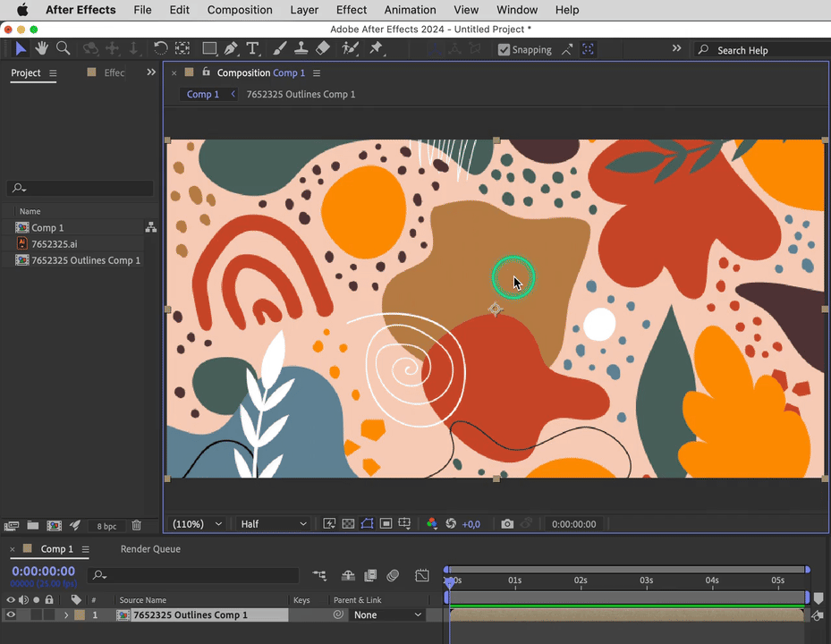
Task: Click the 7652325 Outlines Comp 1 breadcrumb
Action: [301, 94]
